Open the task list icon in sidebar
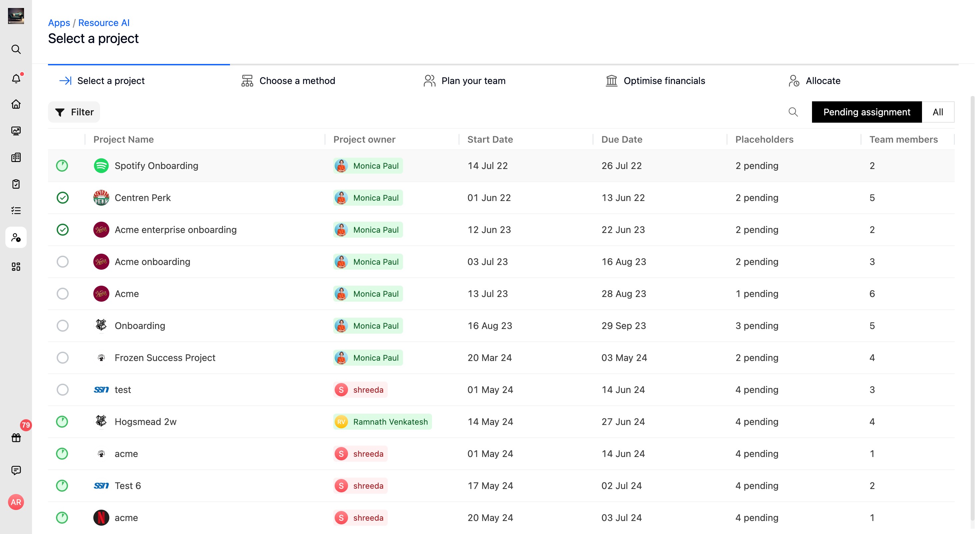Image resolution: width=980 pixels, height=534 pixels. pyautogui.click(x=16, y=211)
